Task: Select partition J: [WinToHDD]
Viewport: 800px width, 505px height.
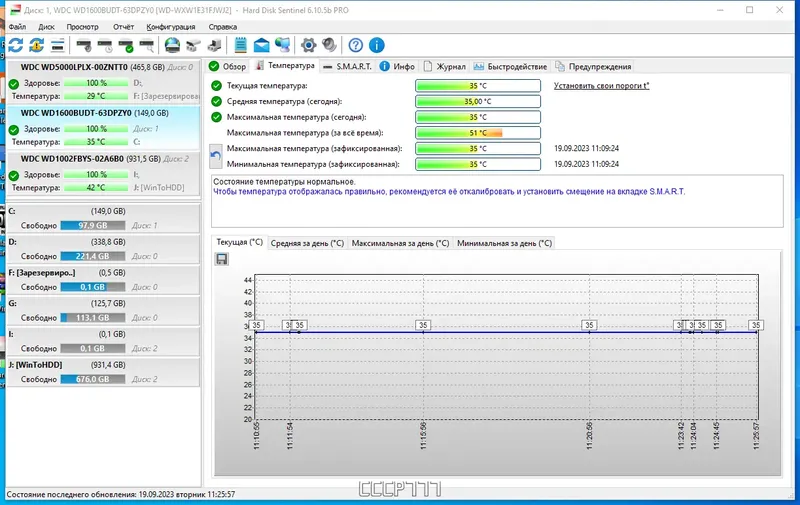Action: tap(103, 372)
